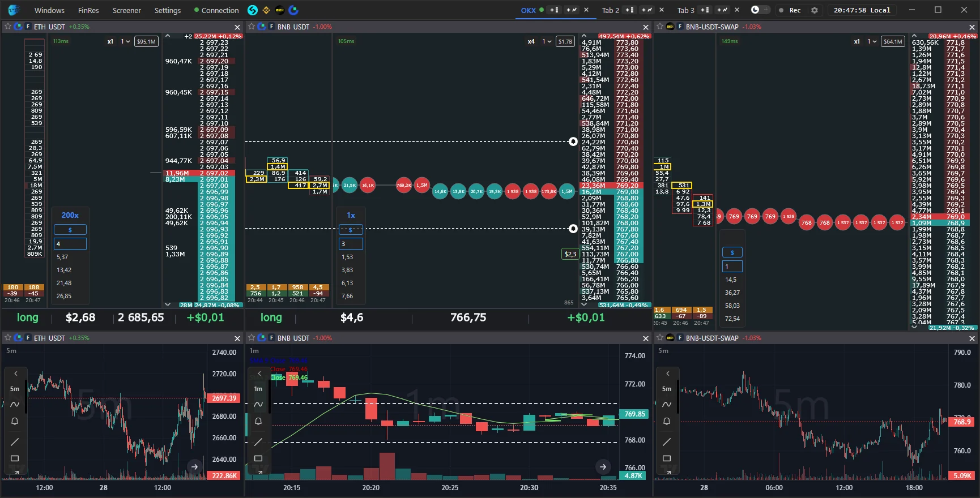Screen dimensions: 980x498
Task: Select rectangle tool on ETH USDT chart
Action: click(15, 458)
